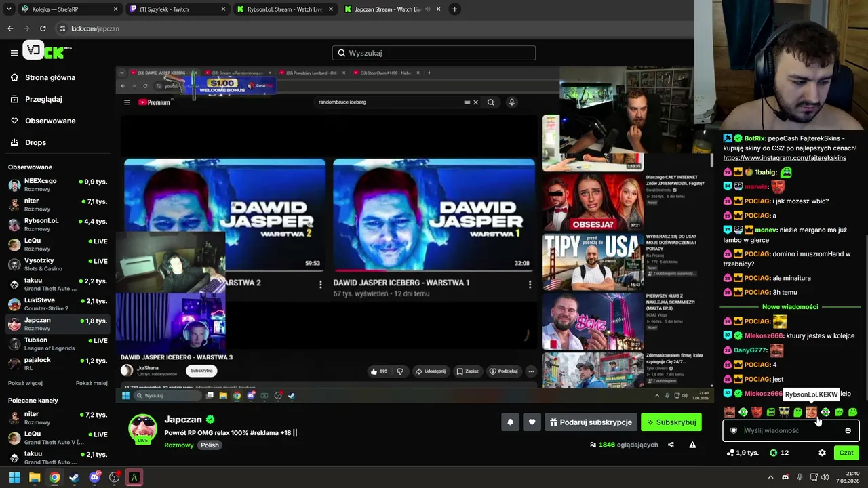868x488 pixels.
Task: Close the Syzyfekk - Twitch tab
Action: tap(223, 9)
